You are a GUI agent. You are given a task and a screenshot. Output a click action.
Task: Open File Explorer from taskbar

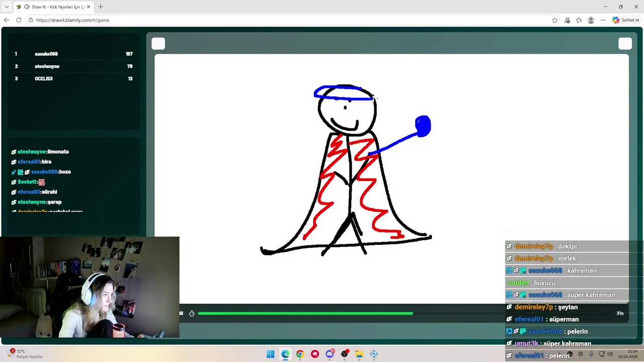359,354
